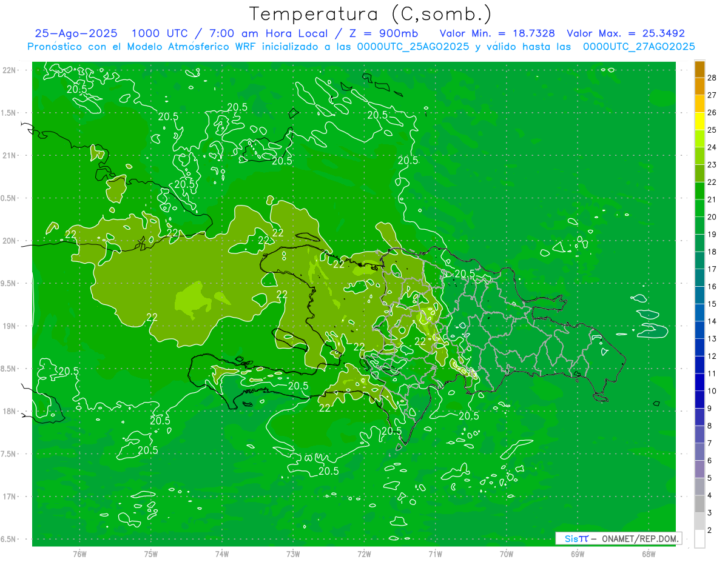Click the '75W' longitude axis label
Viewport: 728px width, 562px height.
[151, 554]
